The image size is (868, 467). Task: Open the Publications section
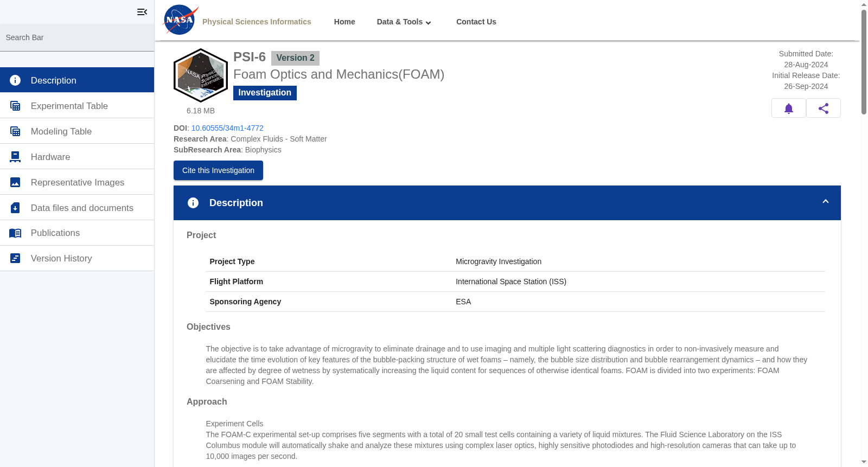point(77,233)
